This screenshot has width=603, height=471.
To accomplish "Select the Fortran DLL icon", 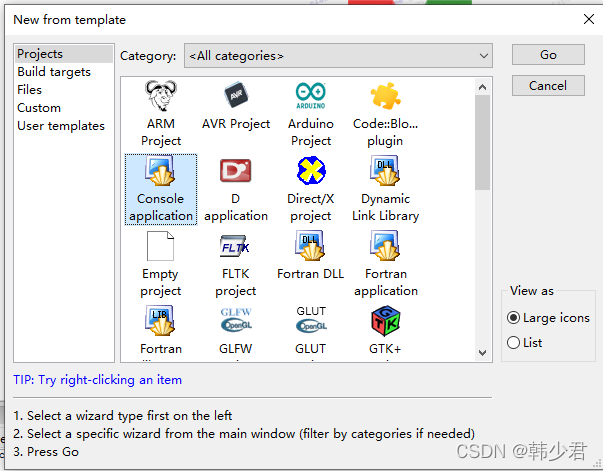I will pyautogui.click(x=310, y=245).
